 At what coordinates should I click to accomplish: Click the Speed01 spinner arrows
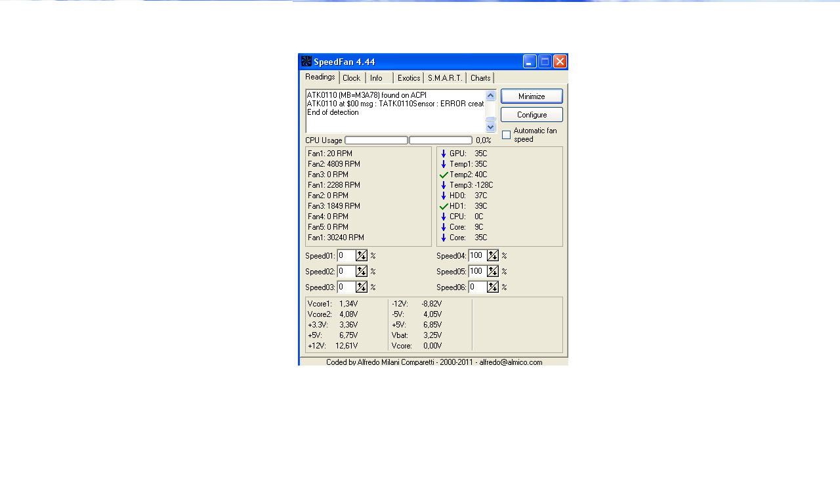(x=362, y=255)
